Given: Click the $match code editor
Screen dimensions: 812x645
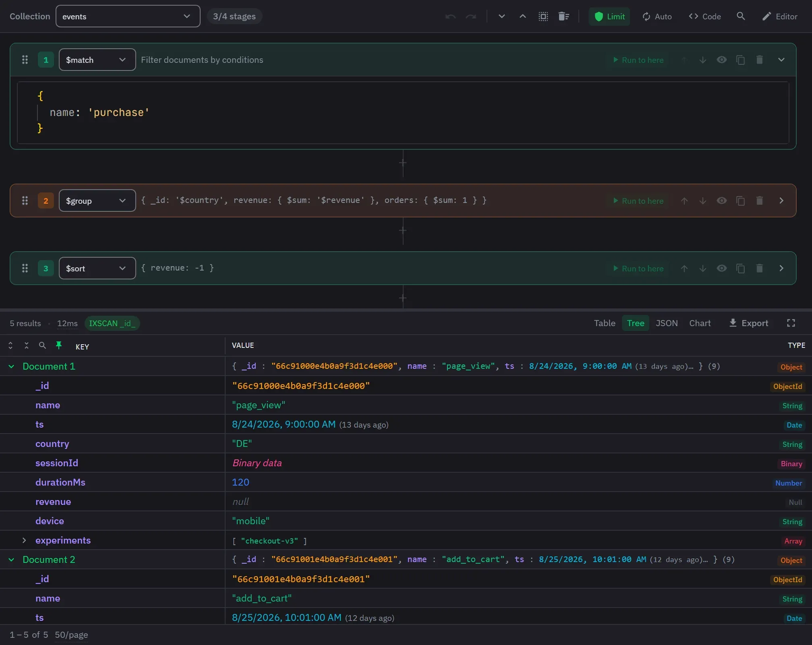Looking at the screenshot, I should click(403, 113).
